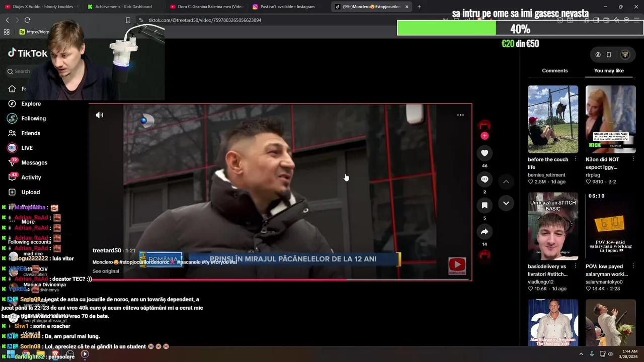Image resolution: width=644 pixels, height=362 pixels.
Task: Open the creator's avatar above the follow plus
Action: (x=485, y=125)
